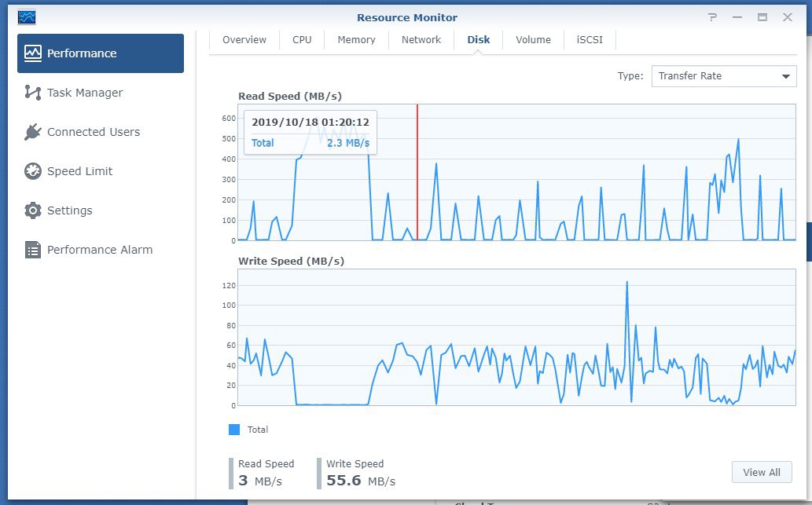Expand the Type dropdown arrow

click(785, 76)
